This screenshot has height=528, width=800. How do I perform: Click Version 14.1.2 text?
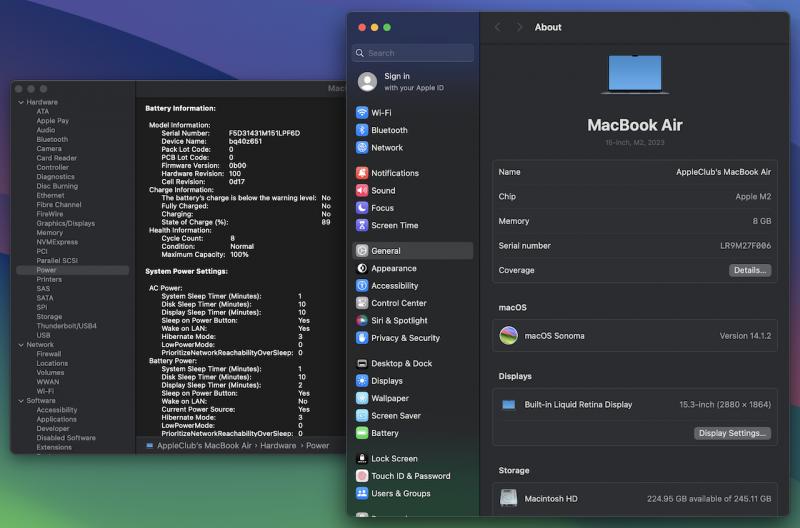click(x=745, y=336)
